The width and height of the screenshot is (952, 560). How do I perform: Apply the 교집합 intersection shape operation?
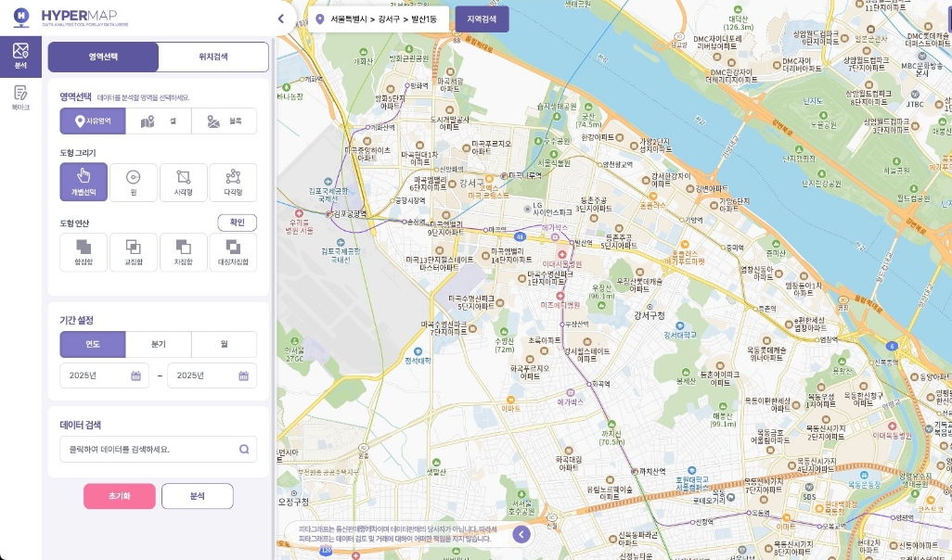click(133, 251)
